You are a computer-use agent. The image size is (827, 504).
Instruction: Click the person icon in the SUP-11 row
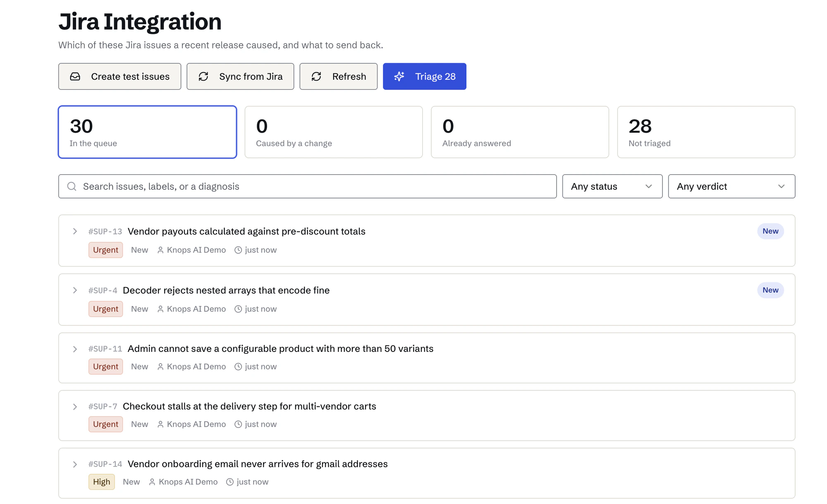pos(160,367)
